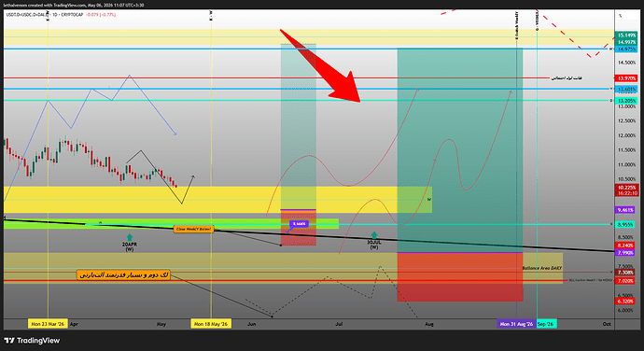The height and width of the screenshot is (351, 644).
Task: Click the Jun label on time axis
Action: click(252, 324)
